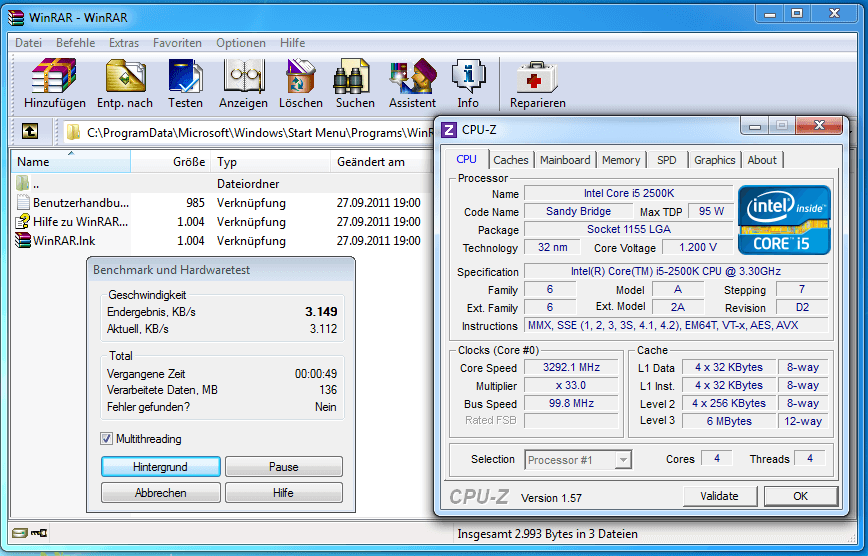This screenshot has height=556, width=868.
Task: Open the Optionen menu
Action: [x=241, y=43]
